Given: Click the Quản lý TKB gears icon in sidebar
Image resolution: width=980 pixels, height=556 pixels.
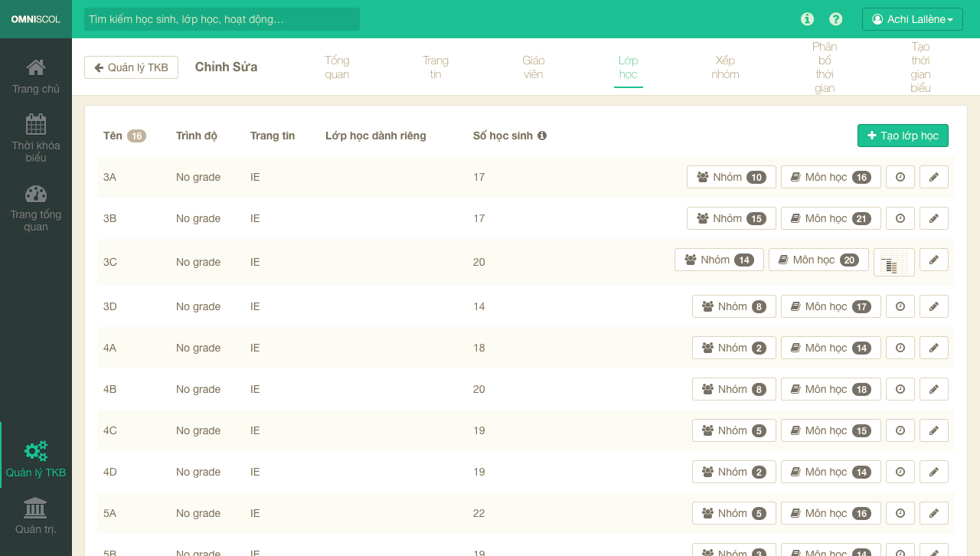Looking at the screenshot, I should click(x=36, y=451).
